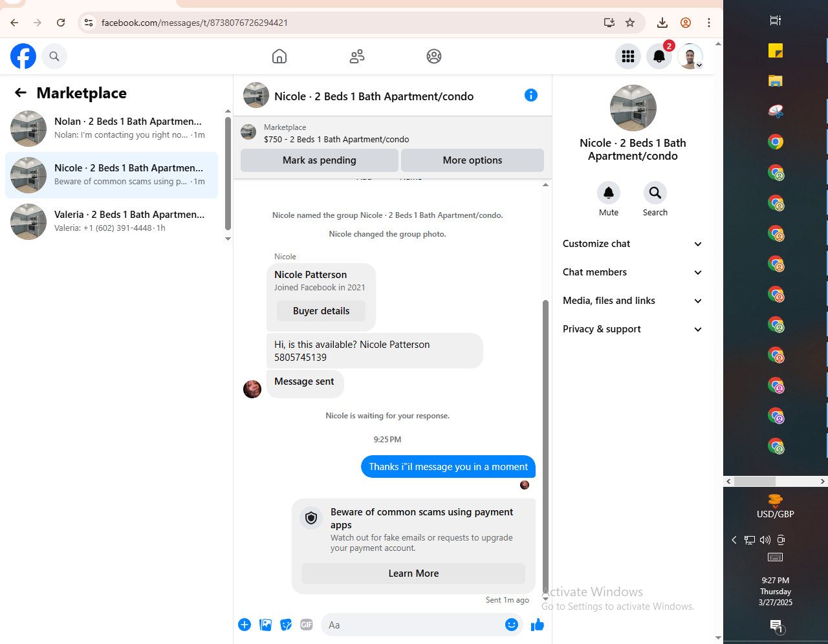Choose a sticker from the composer
828x644 pixels.
pos(286,625)
